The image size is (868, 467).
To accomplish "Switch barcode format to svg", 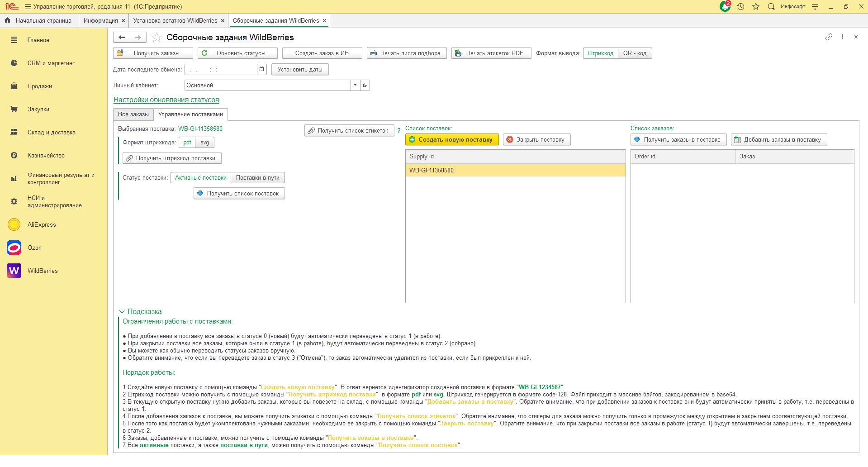I will point(204,143).
